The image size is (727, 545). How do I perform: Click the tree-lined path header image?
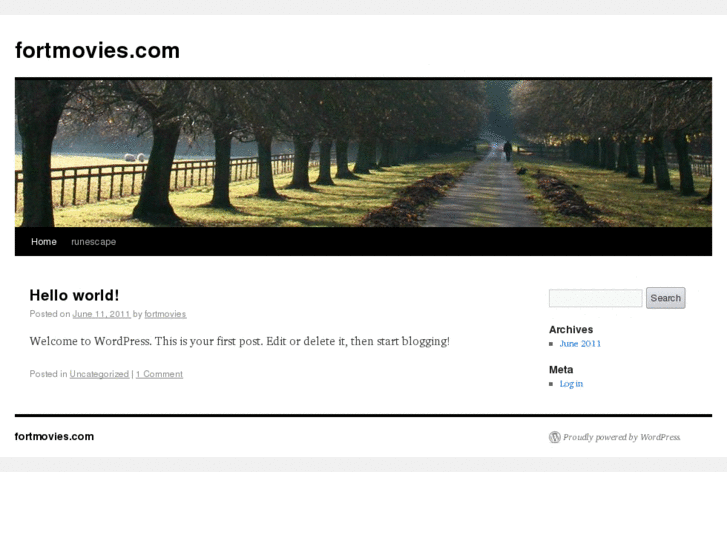pos(363,152)
